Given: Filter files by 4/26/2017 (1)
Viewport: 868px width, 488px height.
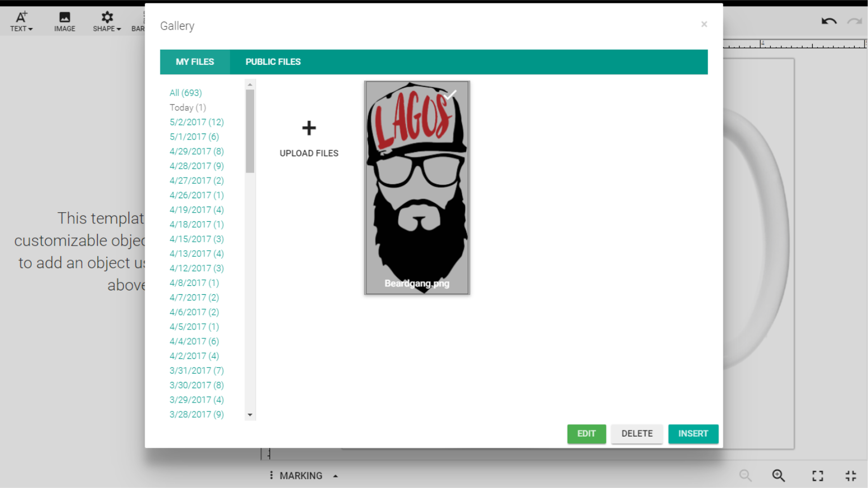Looking at the screenshot, I should click(197, 195).
